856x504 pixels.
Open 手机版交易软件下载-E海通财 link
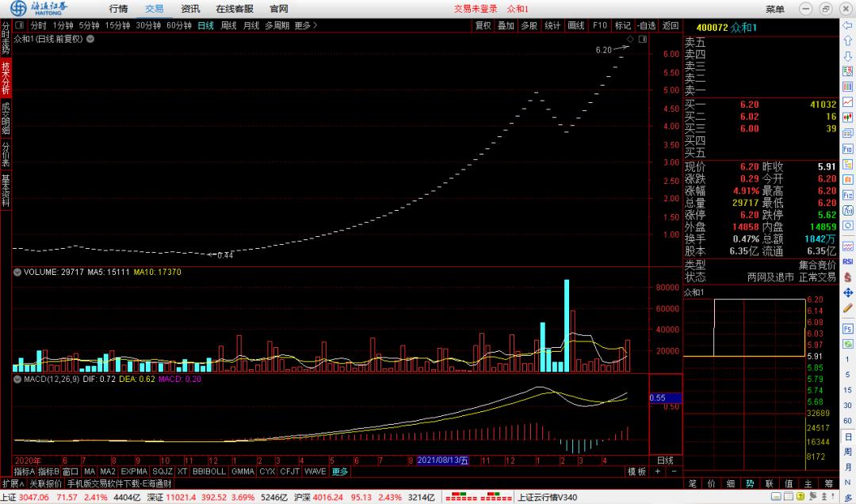tap(120, 484)
